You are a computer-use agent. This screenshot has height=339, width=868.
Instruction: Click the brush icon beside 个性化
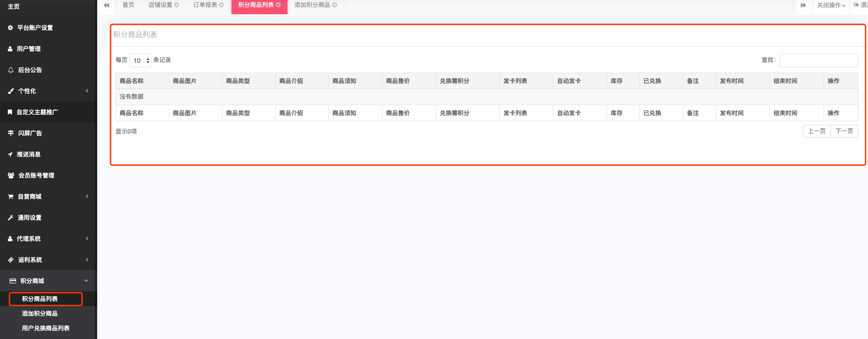(x=11, y=91)
